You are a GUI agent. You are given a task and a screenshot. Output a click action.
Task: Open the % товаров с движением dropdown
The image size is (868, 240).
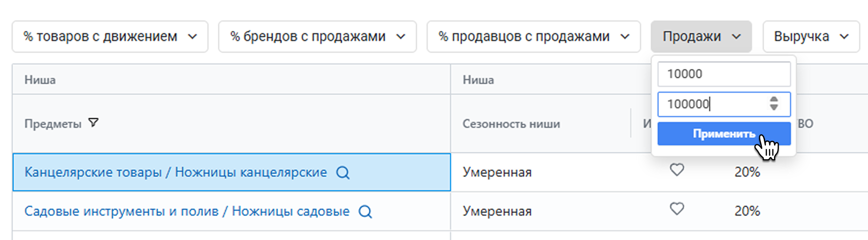click(x=110, y=37)
